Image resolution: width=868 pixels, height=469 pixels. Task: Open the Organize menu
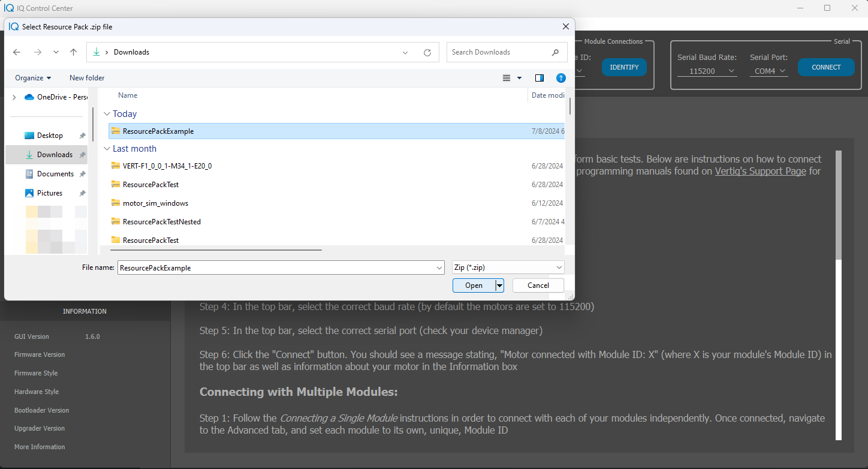[33, 78]
